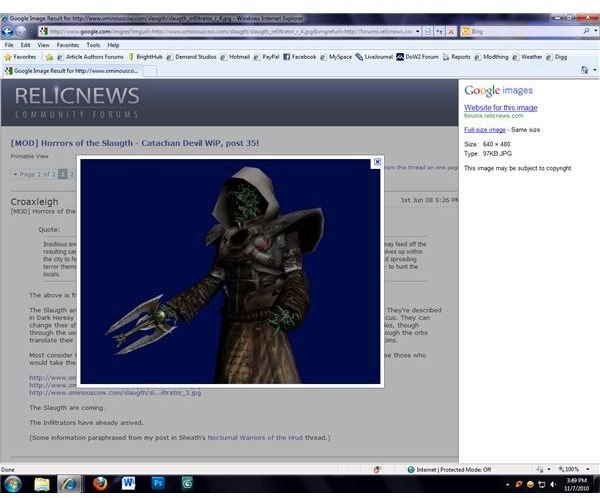
Task: Open the File menu
Action: [9, 45]
